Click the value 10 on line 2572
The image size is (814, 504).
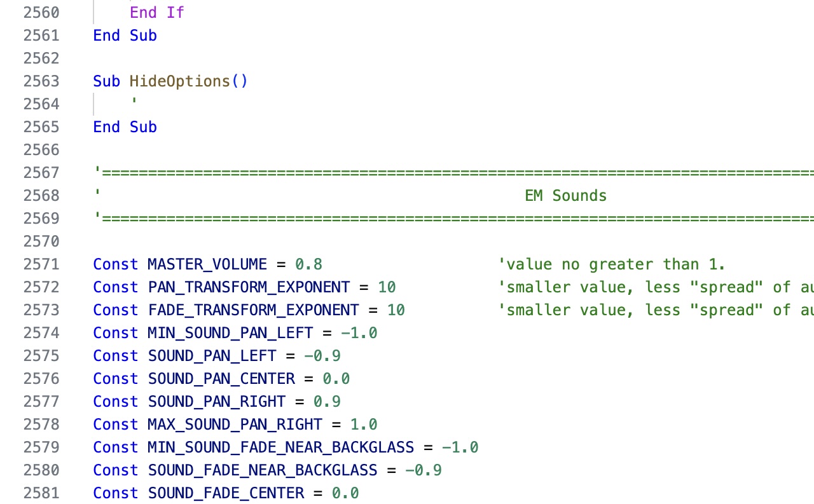click(387, 287)
